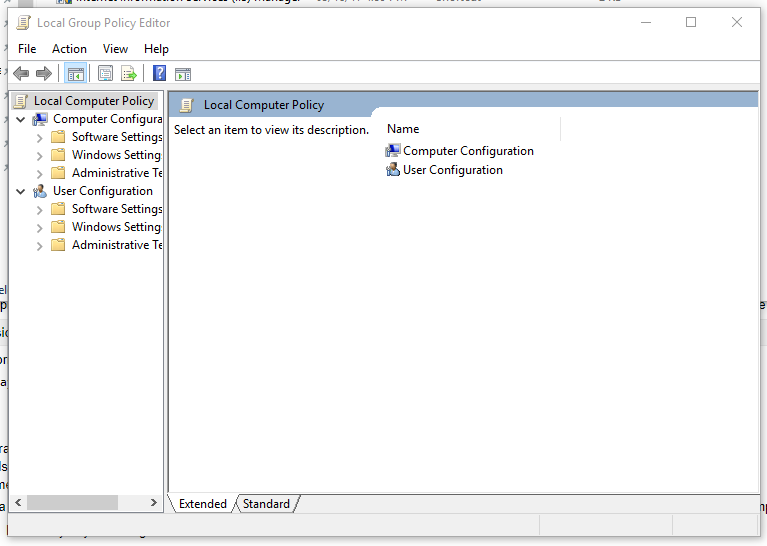Open the View menu
The image size is (767, 546).
(x=115, y=49)
